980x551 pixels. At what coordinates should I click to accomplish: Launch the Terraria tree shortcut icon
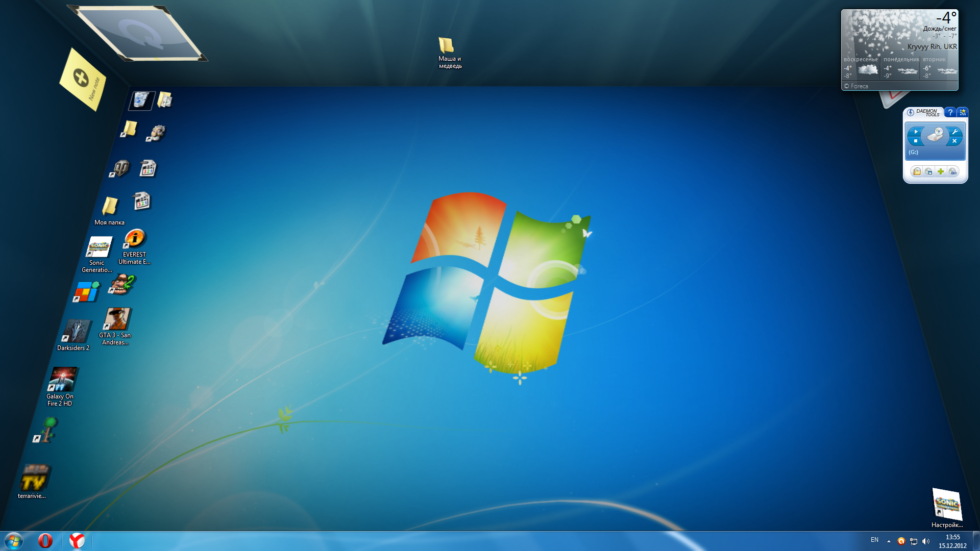pyautogui.click(x=46, y=430)
